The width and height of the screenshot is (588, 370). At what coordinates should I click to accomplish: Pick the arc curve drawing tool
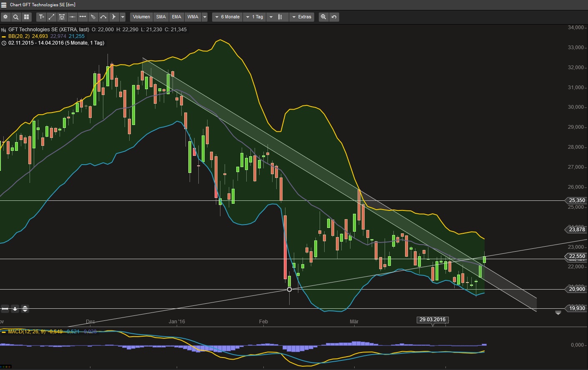103,17
